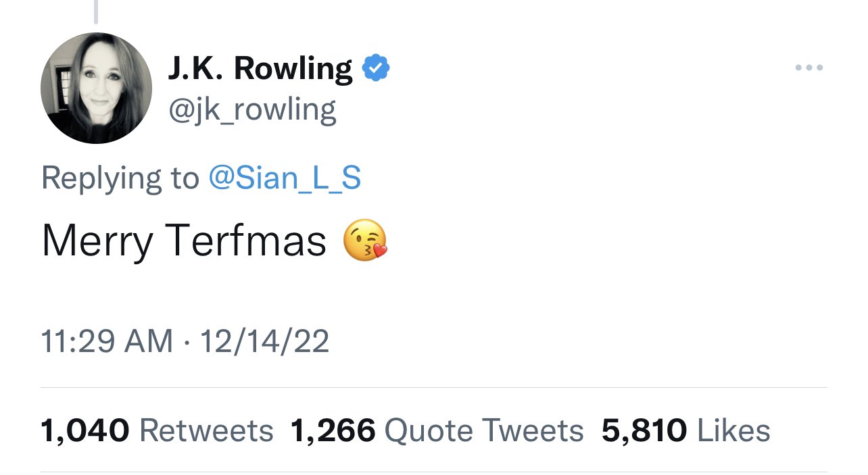This screenshot has width=868, height=475.
Task: Open the Quote Tweets list label
Action: 484,430
